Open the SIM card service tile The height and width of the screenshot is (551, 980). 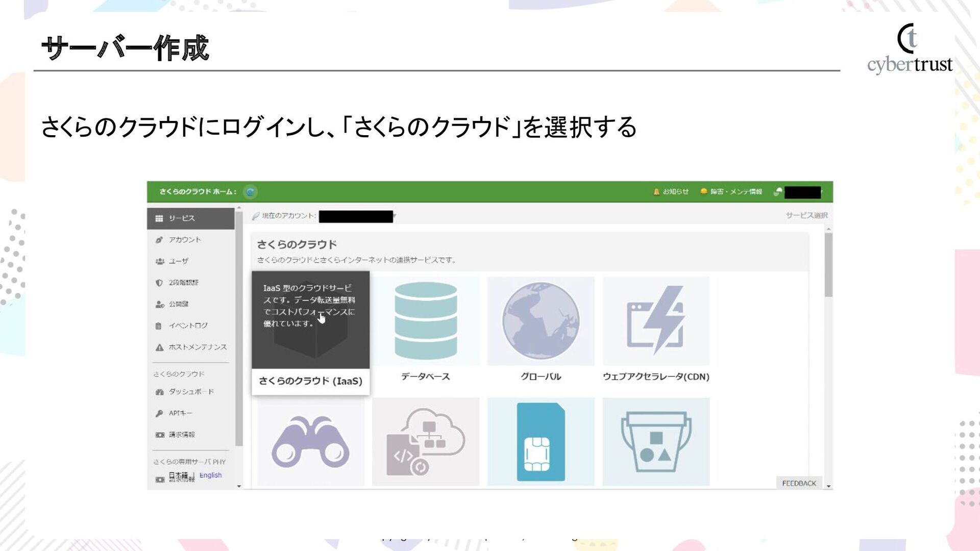click(x=541, y=442)
